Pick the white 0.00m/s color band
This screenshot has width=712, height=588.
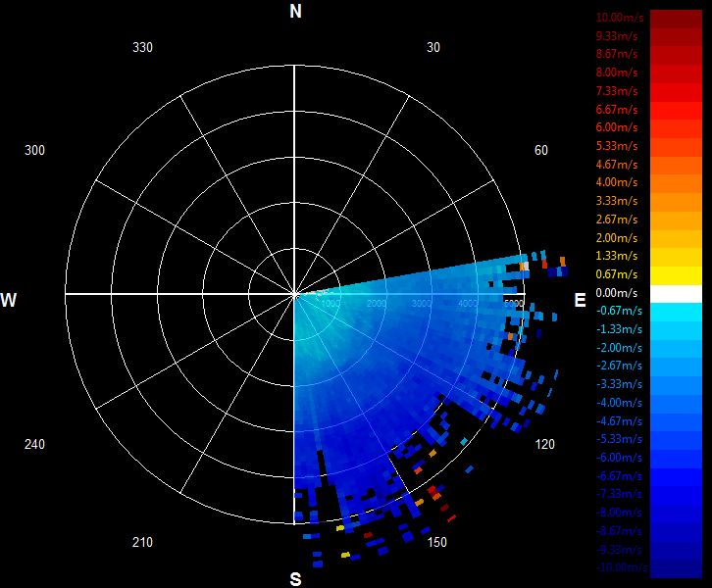(x=676, y=294)
